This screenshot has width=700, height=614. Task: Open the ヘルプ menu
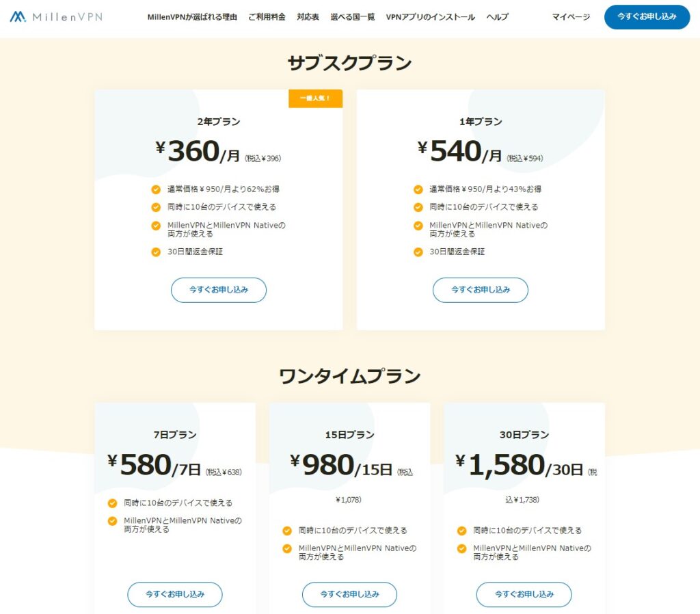[x=497, y=17]
